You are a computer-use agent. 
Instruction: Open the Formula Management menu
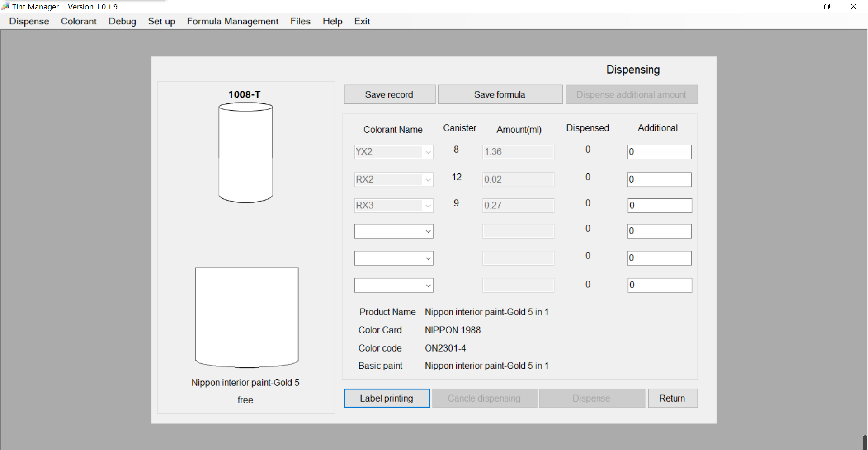(x=233, y=21)
